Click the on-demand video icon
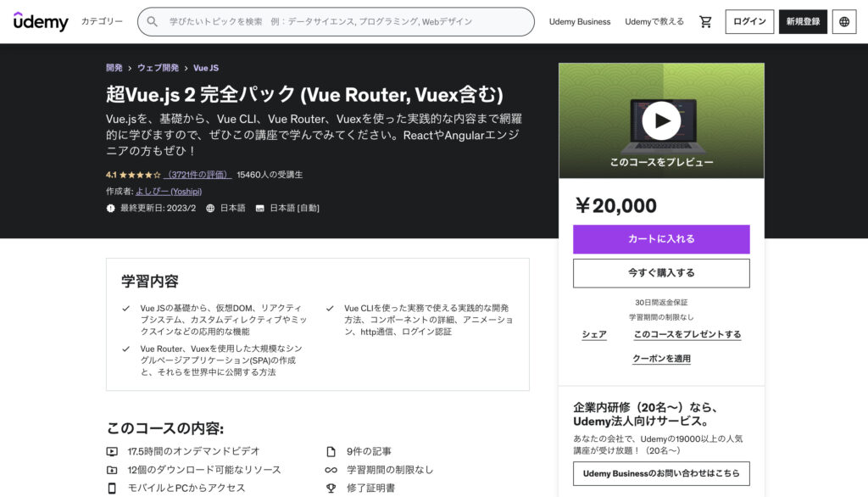868x497 pixels. coord(112,451)
